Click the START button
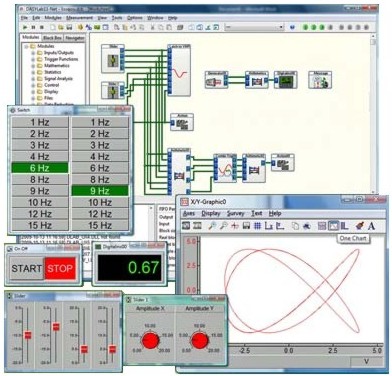Image resolution: width=392 pixels, height=376 pixels. tap(27, 268)
